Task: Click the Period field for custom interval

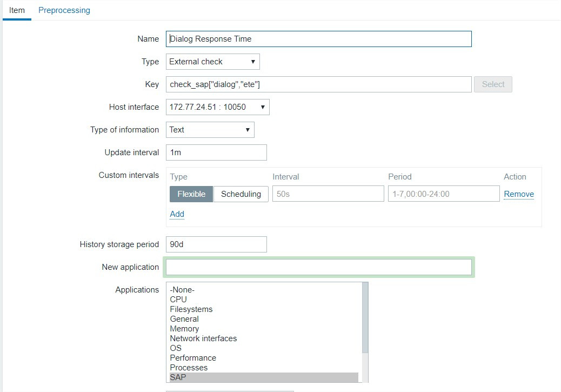Action: pos(443,194)
